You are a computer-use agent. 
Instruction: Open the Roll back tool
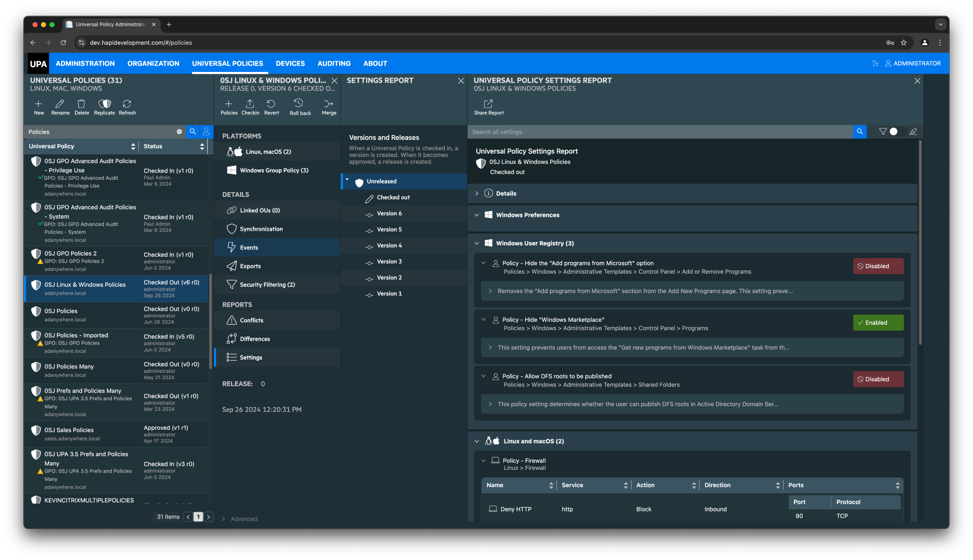[300, 106]
